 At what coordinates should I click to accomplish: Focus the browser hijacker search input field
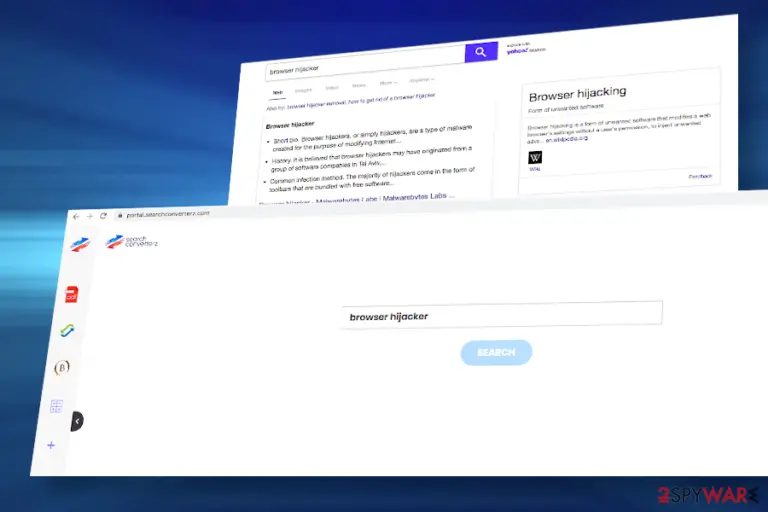502,315
